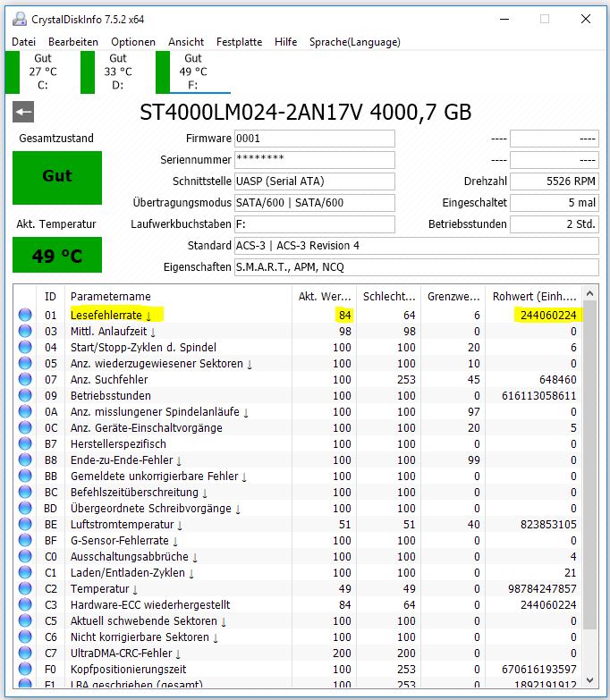Viewport: 610px width, 700px height.
Task: Click status orb for Geräte-Einschaltvorgänge row
Action: (25, 427)
